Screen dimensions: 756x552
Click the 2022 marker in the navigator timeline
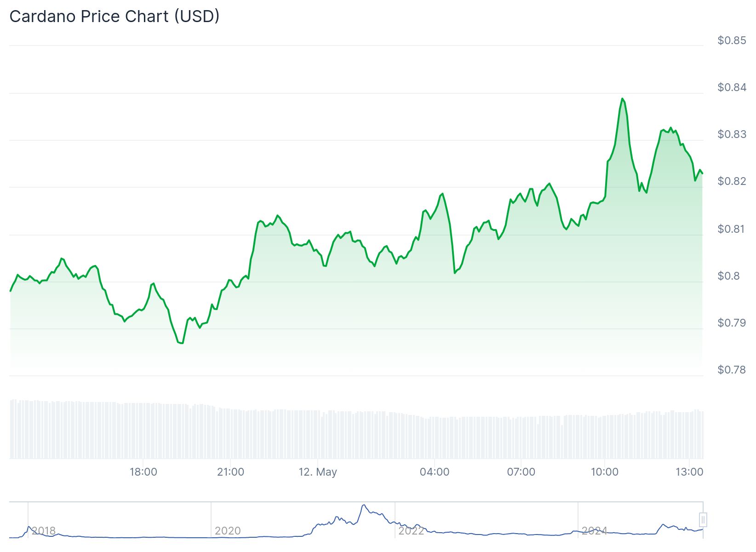point(411,531)
